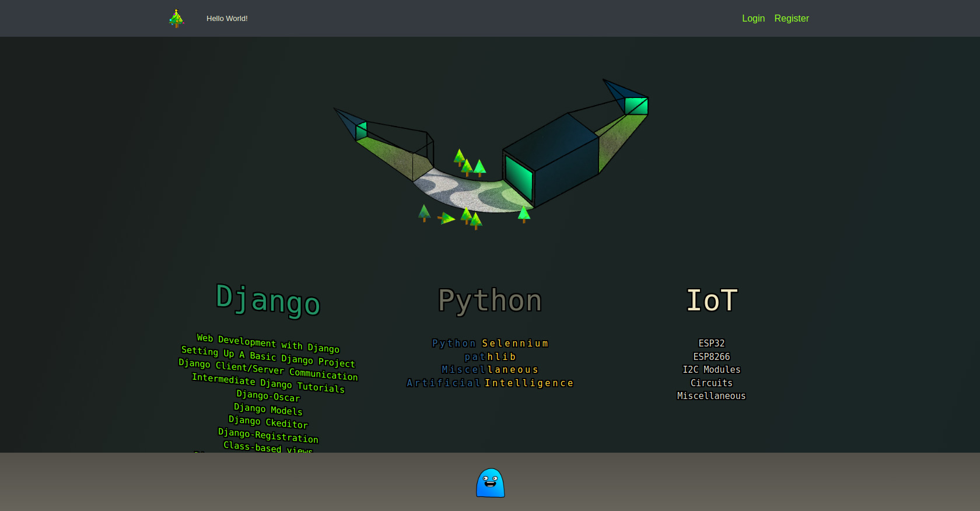Open Intermediate Django Tutorials
Image resolution: width=980 pixels, height=511 pixels.
(x=268, y=383)
